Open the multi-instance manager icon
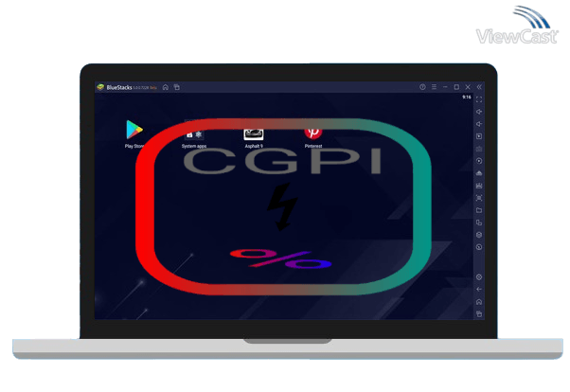 click(x=479, y=223)
